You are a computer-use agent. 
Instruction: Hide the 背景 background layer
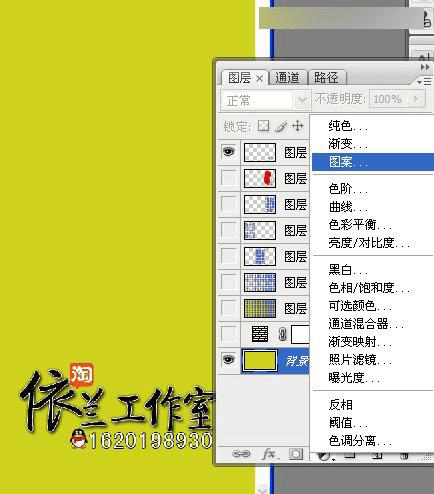(x=228, y=360)
